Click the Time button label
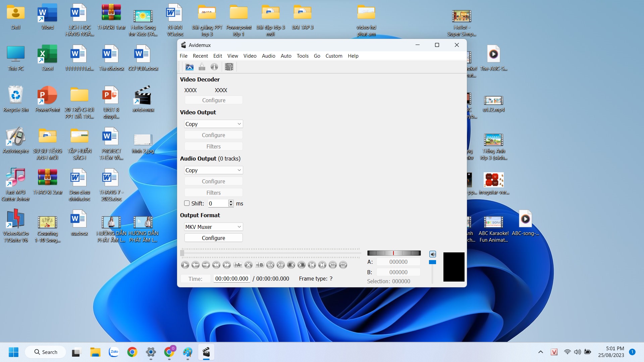Screen dimensions: 644x362 195,279
